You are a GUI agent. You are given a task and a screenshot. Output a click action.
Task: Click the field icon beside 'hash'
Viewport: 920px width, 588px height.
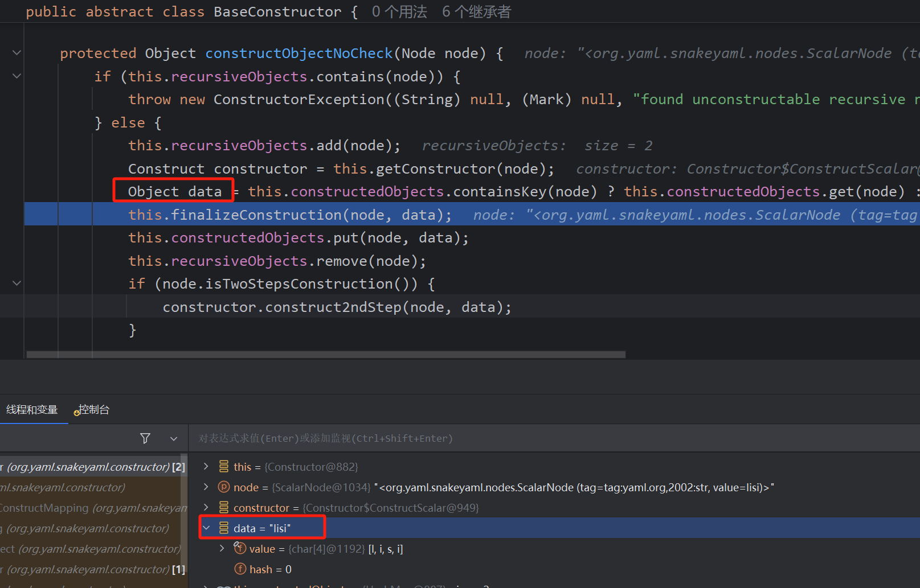pyautogui.click(x=240, y=569)
